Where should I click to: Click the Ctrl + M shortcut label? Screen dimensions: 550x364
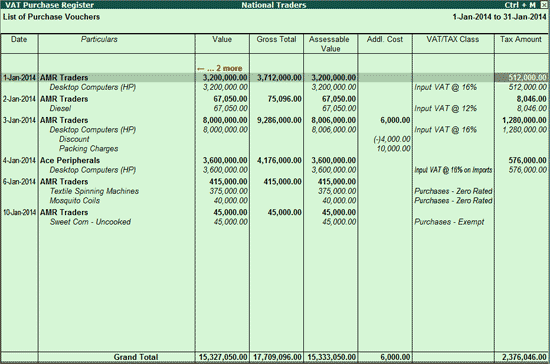coord(520,5)
